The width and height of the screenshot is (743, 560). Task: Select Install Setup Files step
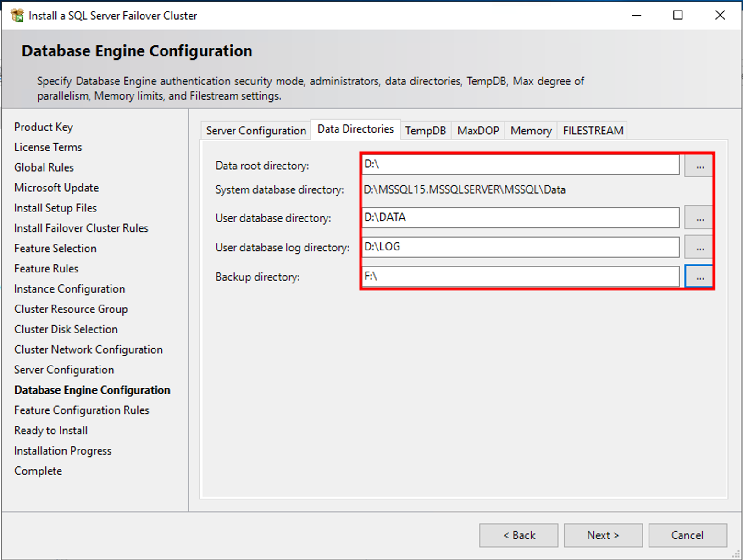tap(55, 208)
